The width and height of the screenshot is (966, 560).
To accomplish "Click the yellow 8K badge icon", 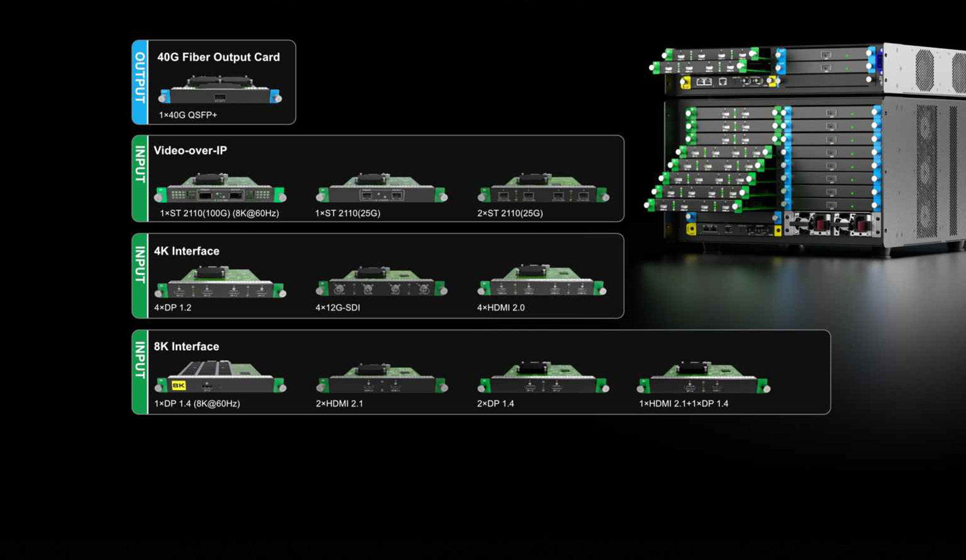I will [179, 385].
